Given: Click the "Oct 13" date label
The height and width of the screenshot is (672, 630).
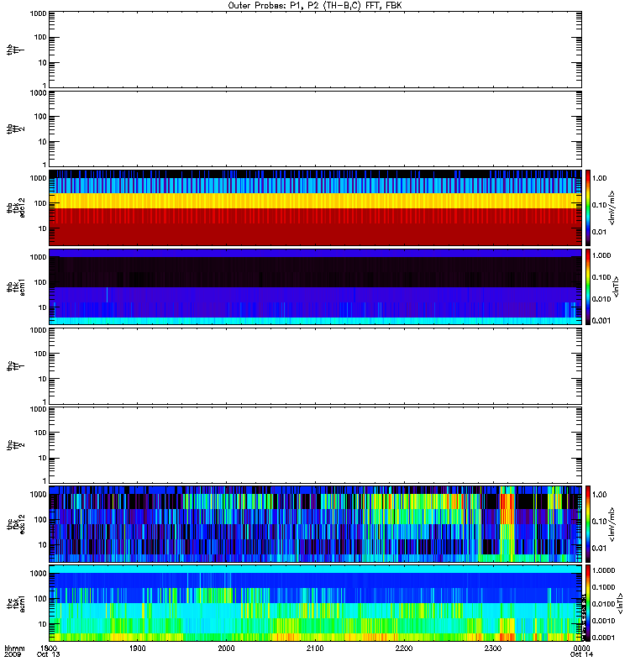Looking at the screenshot, I should pyautogui.click(x=49, y=654).
